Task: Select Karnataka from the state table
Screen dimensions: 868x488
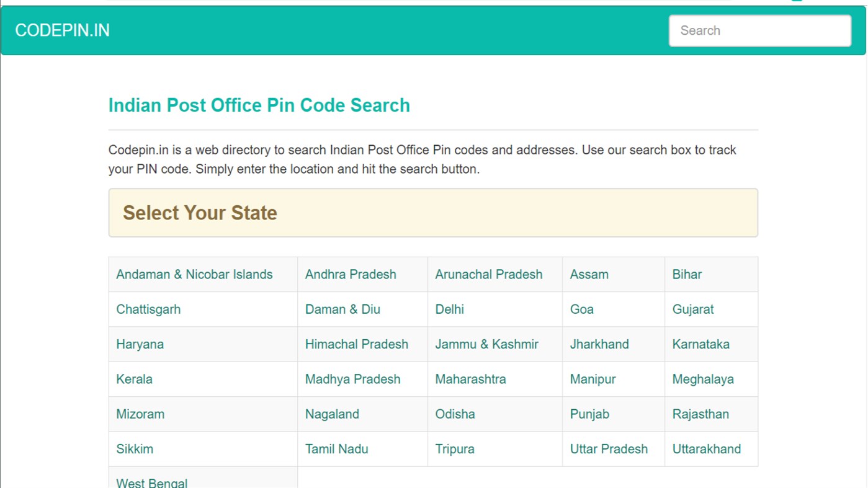Action: 700,344
